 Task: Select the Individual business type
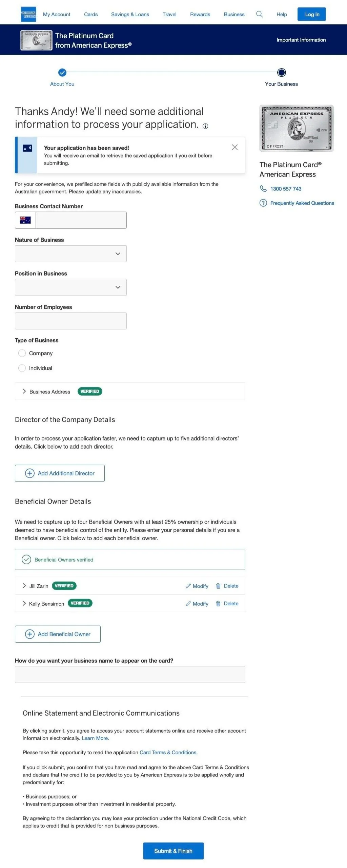(x=22, y=368)
